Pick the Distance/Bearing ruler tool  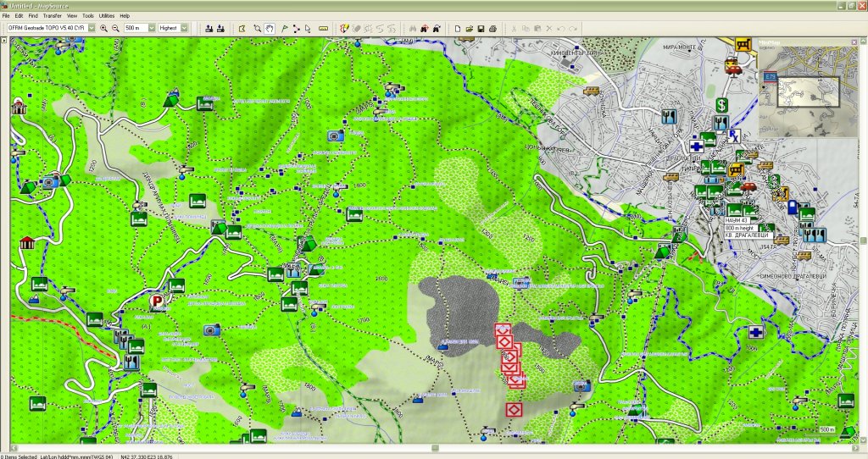(x=323, y=28)
